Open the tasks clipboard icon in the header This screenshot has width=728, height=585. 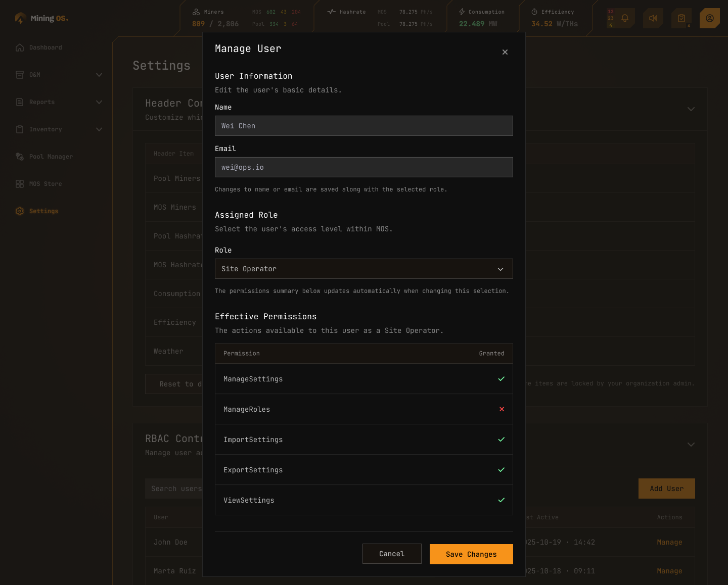[x=681, y=18]
